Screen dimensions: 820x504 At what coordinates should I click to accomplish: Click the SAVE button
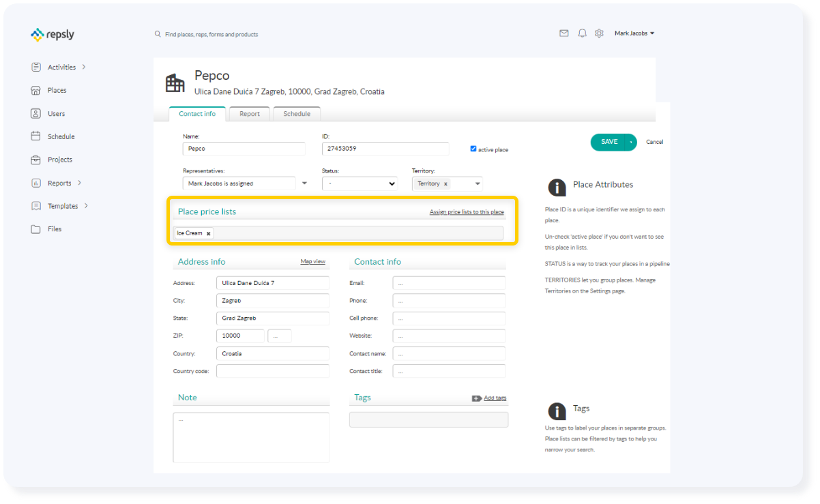coord(609,142)
